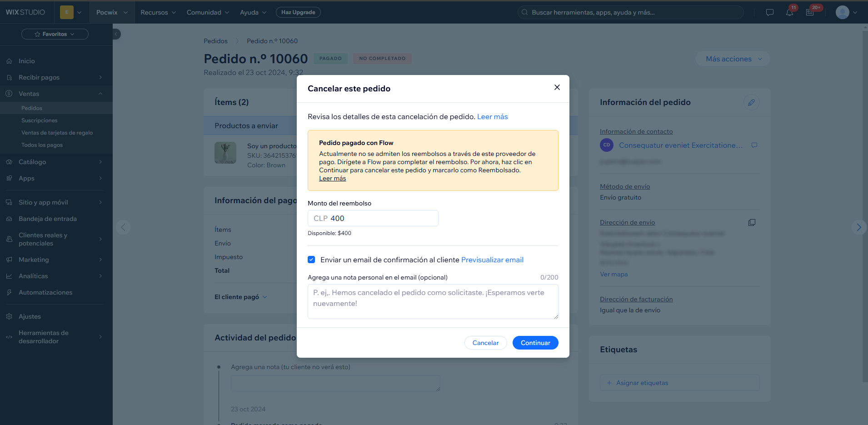Open the Favoritos dropdown
868x425 pixels.
(55, 34)
